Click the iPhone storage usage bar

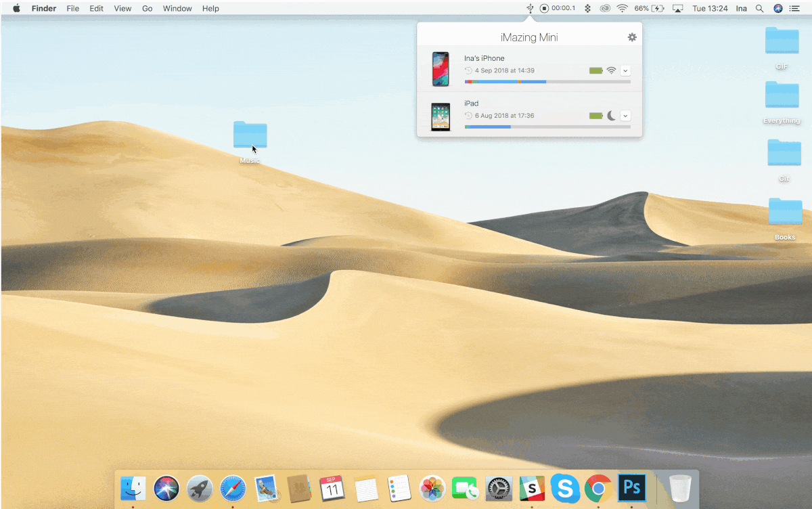pyautogui.click(x=547, y=82)
